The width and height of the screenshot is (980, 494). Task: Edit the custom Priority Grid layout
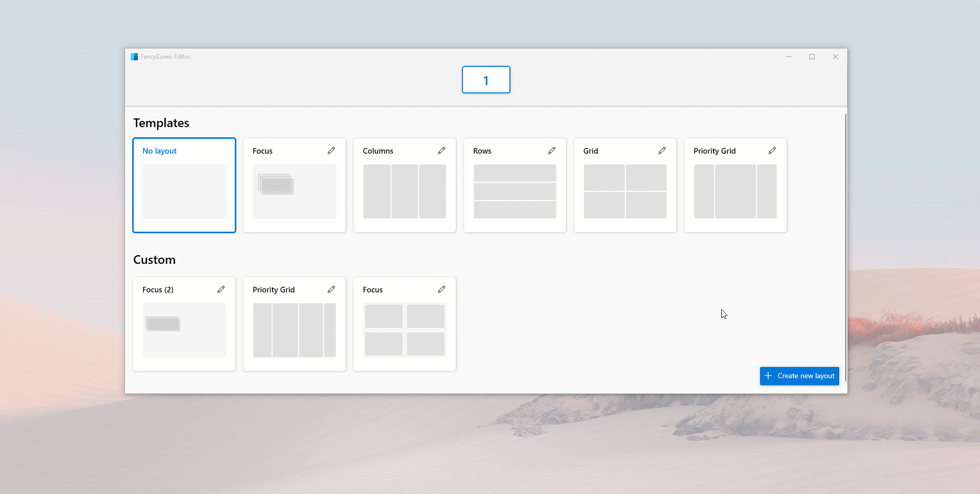tap(331, 289)
